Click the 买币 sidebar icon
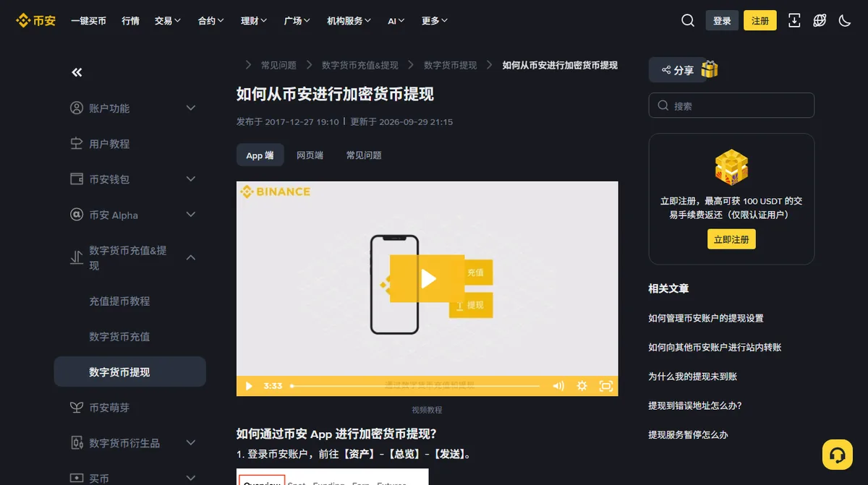Viewport: 868px width, 485px height. [77, 478]
